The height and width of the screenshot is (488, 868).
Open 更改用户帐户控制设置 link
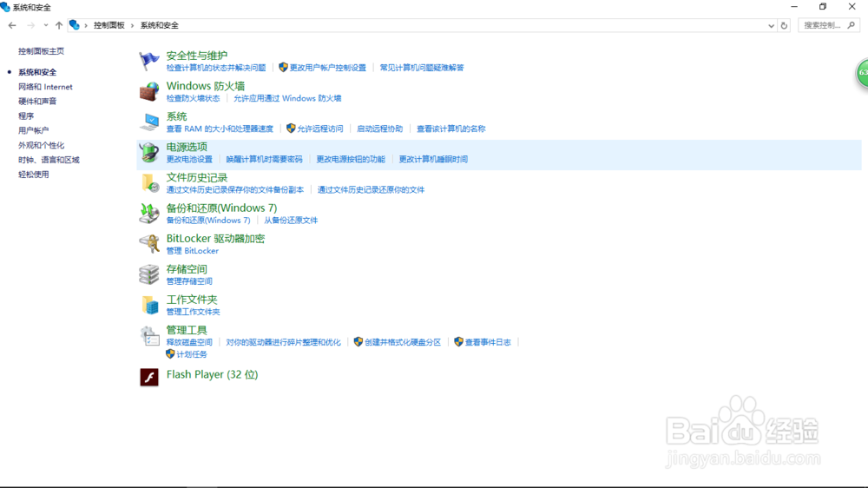328,68
